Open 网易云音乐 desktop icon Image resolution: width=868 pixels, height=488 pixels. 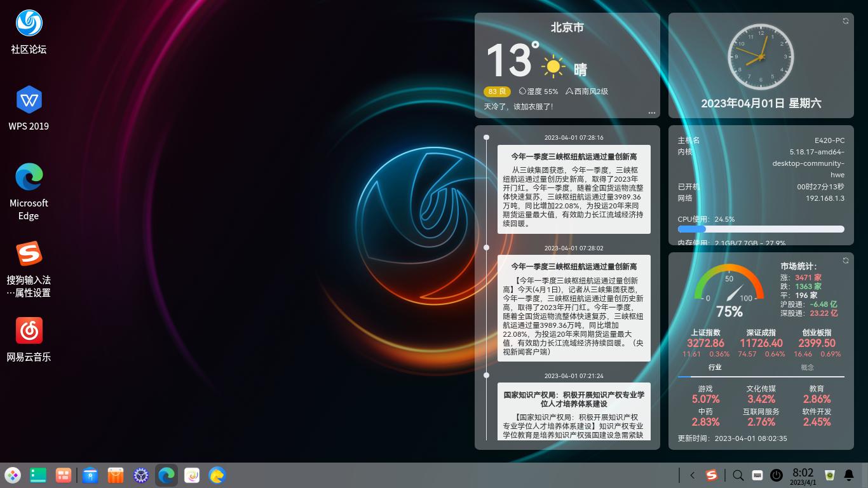29,331
